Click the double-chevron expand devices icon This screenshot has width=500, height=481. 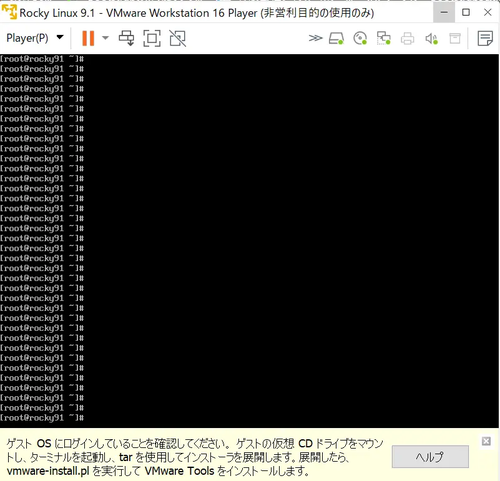click(x=315, y=38)
